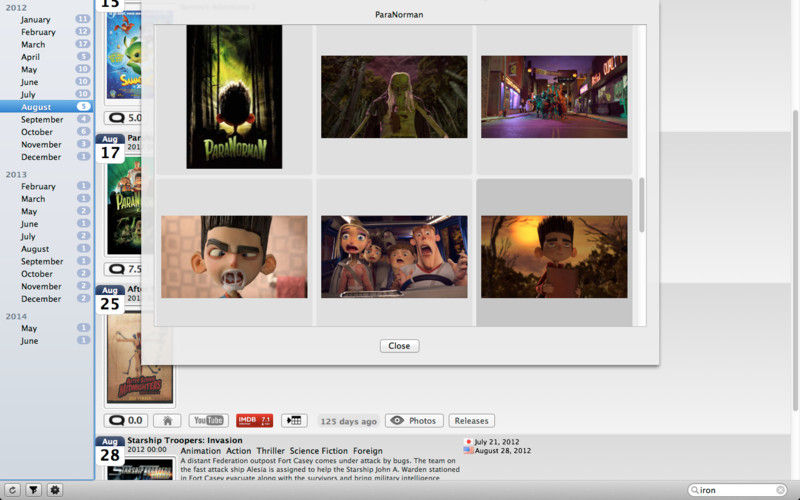Click the Science Fiction genre tag
The image size is (800, 500).
(x=318, y=451)
